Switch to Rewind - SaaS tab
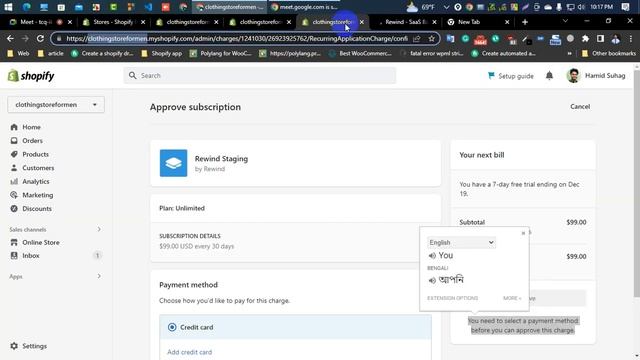640x360 pixels. (407, 22)
